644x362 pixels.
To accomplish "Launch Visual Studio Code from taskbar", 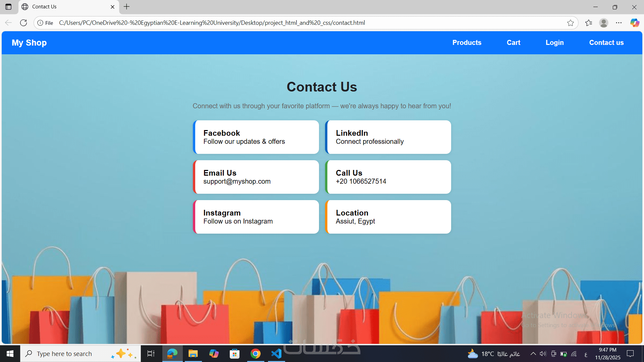I will click(x=276, y=354).
